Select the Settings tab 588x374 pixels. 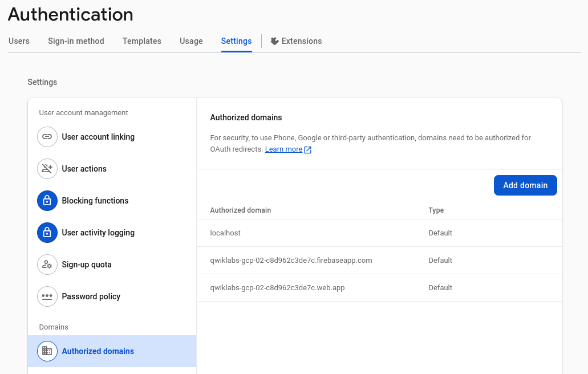(x=236, y=41)
